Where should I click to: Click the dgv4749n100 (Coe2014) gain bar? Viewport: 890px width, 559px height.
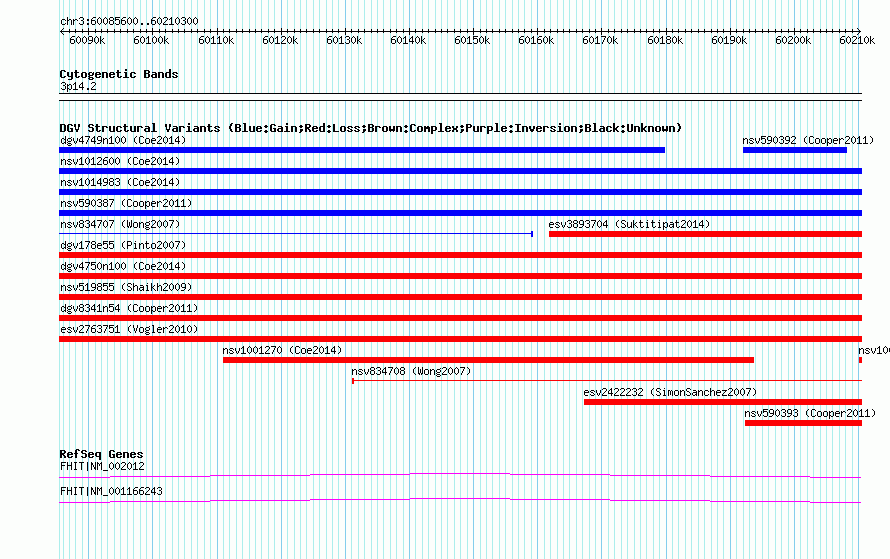point(362,150)
